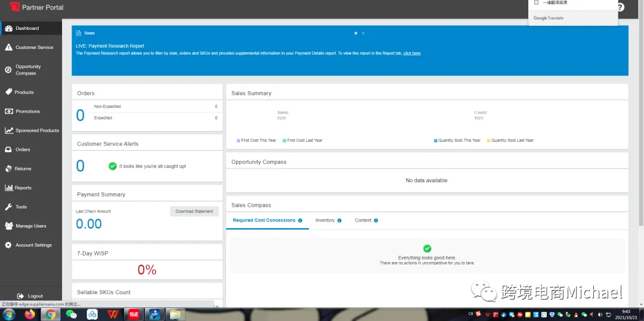Click First Cost This Year legend swatch
The width and height of the screenshot is (644, 321).
[238, 141]
